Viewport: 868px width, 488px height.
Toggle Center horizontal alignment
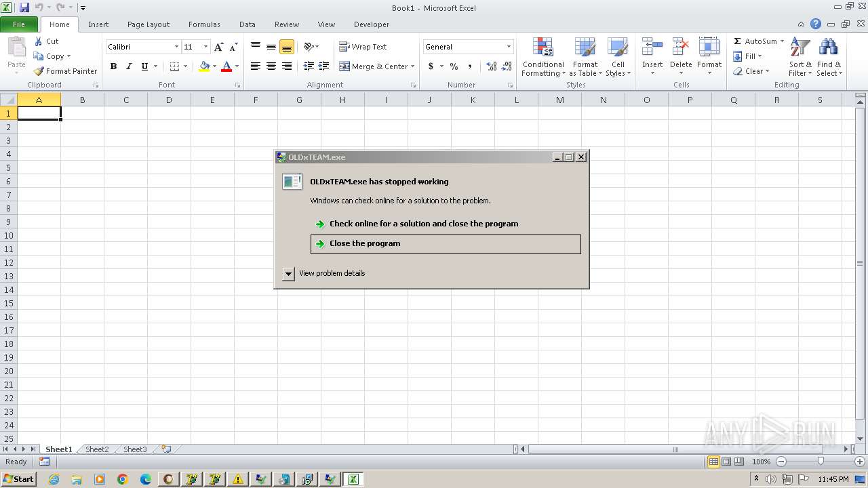[x=271, y=66]
